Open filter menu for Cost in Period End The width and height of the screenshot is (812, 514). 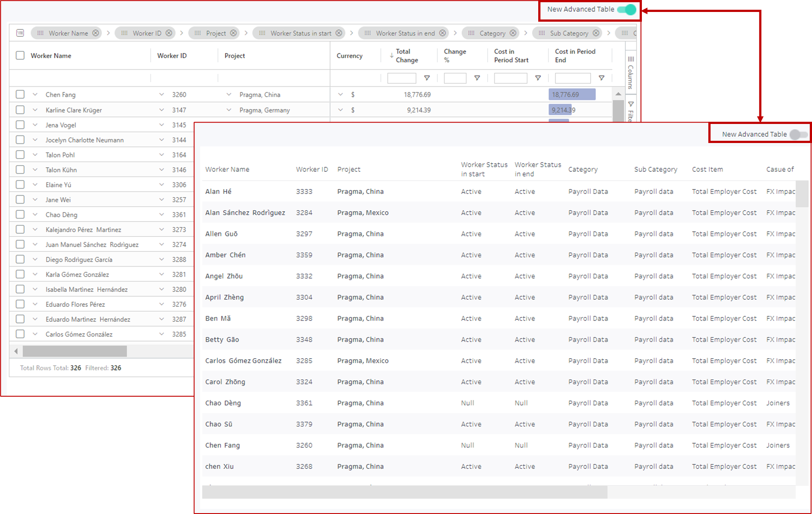click(602, 78)
